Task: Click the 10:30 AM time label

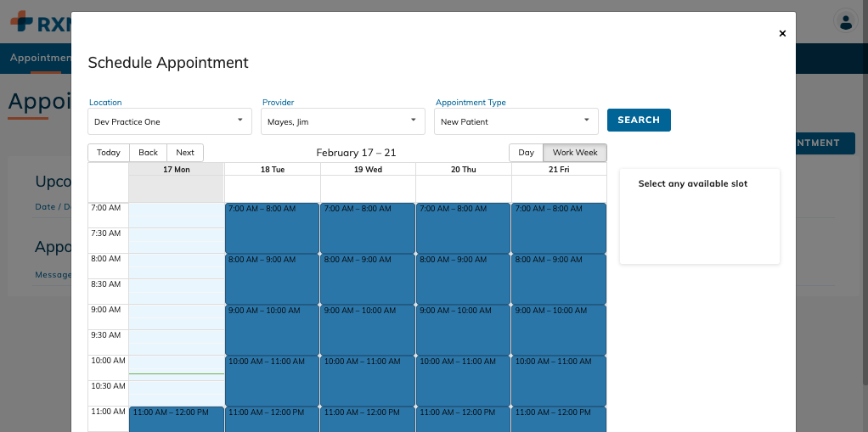Action: click(x=108, y=386)
